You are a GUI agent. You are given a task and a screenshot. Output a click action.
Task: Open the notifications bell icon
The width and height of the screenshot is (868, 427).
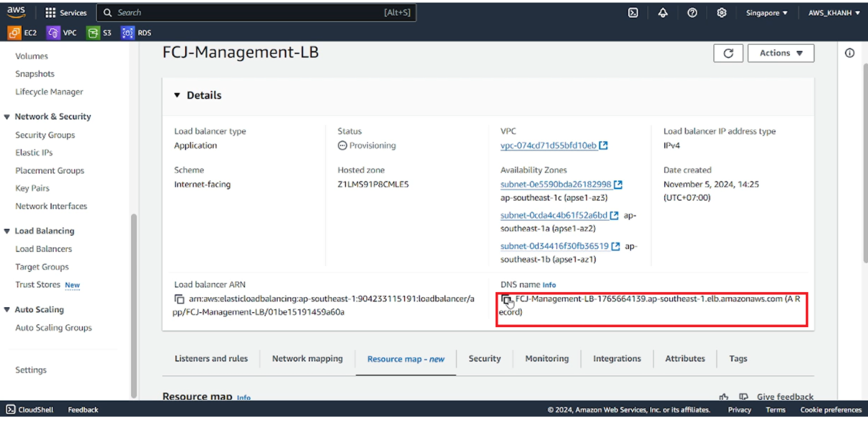point(663,12)
